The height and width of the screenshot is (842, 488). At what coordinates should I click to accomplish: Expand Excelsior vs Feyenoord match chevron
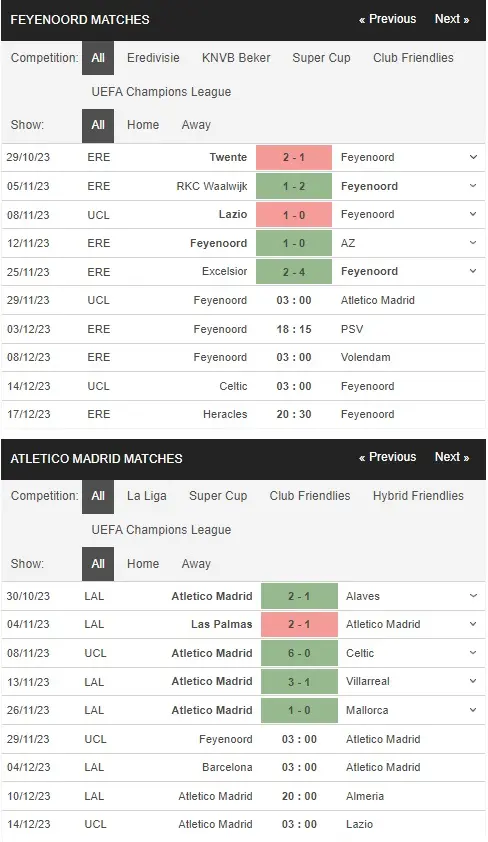(x=473, y=271)
